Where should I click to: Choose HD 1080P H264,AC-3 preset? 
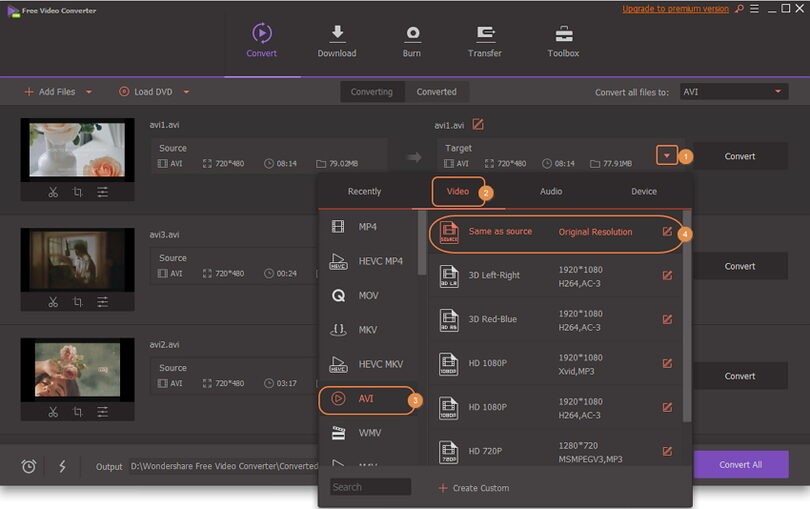pyautogui.click(x=556, y=408)
